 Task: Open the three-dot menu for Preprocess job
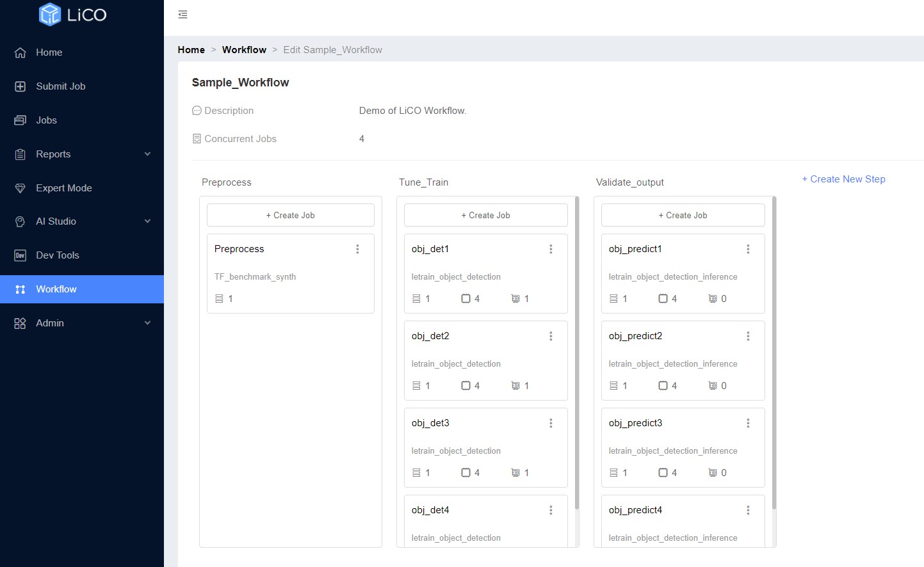357,249
